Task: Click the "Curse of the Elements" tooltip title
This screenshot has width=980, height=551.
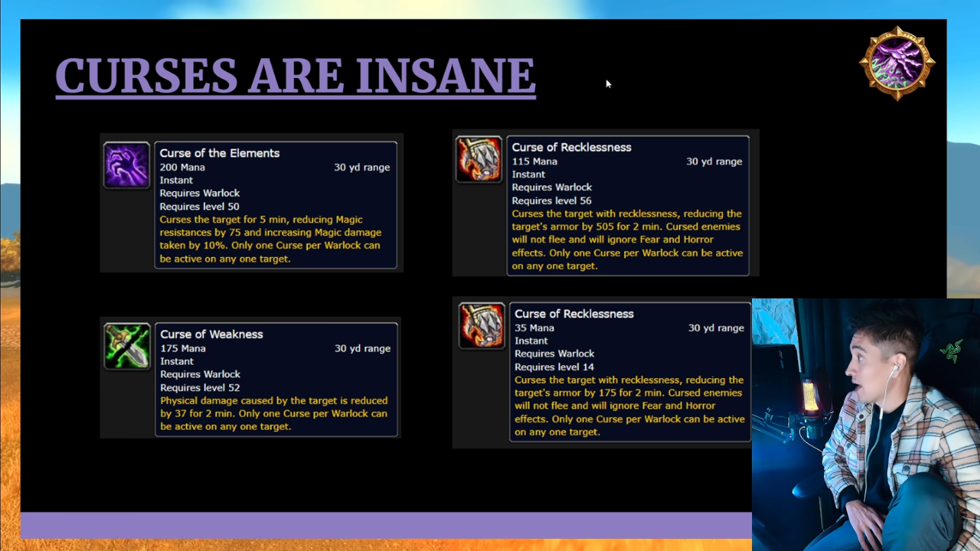Action: coord(219,153)
